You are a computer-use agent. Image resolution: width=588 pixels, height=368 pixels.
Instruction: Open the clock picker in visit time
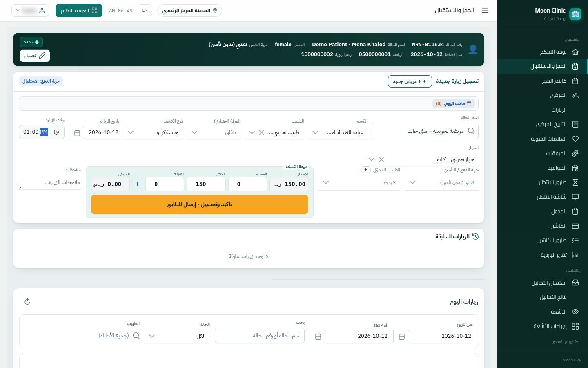tap(56, 132)
